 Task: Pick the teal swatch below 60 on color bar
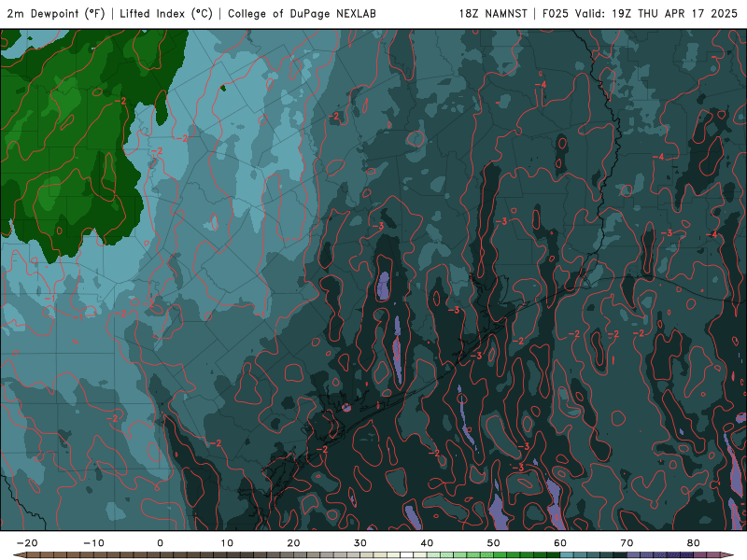click(567, 554)
